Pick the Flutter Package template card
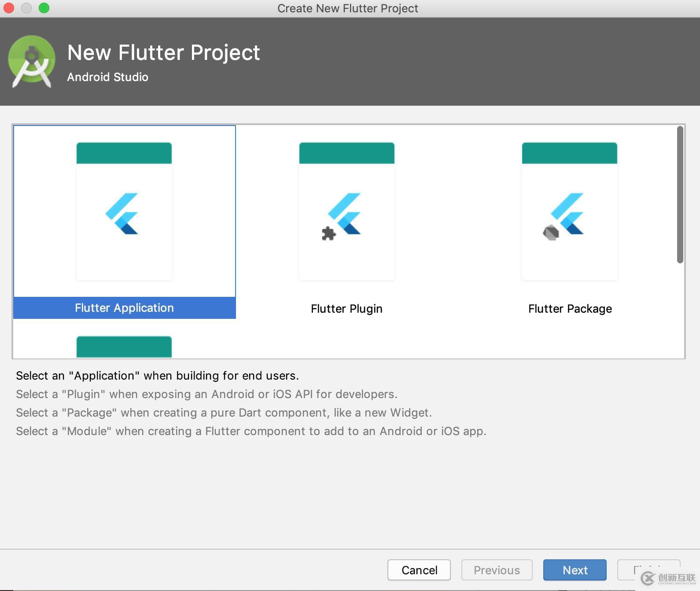The image size is (700, 591). tap(570, 211)
